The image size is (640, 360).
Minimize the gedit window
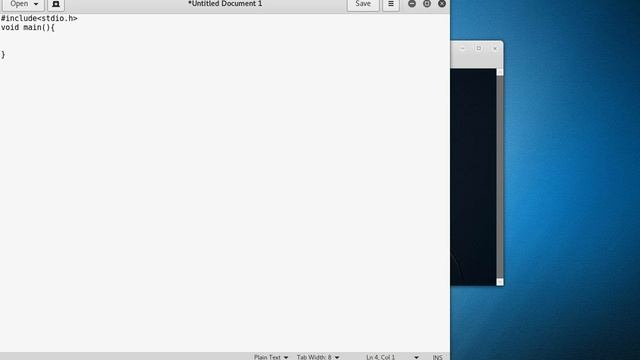click(x=412, y=4)
